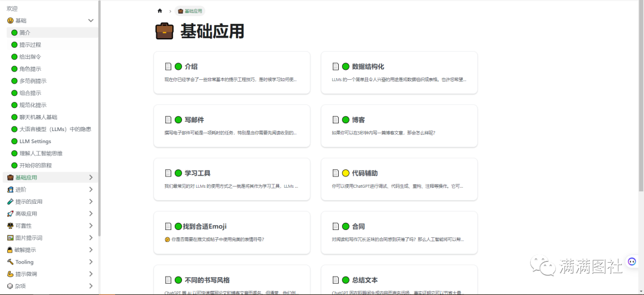Collapse the 基础 section chevron

(x=91, y=20)
